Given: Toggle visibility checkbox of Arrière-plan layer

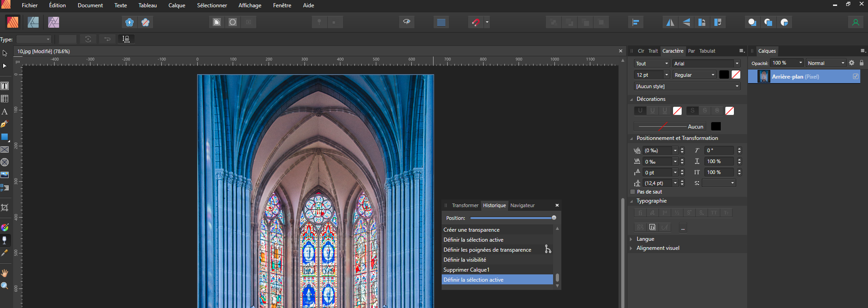Looking at the screenshot, I should (x=856, y=77).
